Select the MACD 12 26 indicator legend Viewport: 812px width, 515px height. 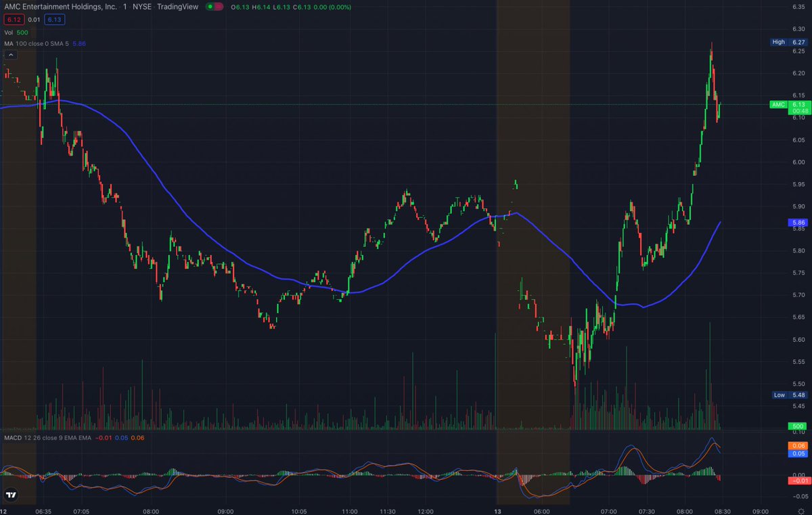point(74,439)
